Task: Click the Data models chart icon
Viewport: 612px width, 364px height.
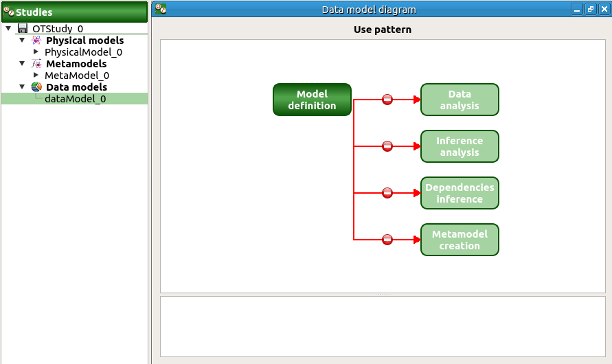Action: pos(36,87)
